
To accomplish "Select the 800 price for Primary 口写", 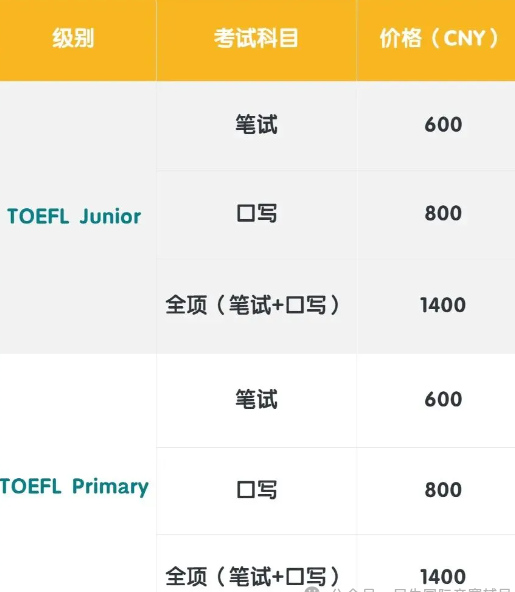I will tap(443, 490).
